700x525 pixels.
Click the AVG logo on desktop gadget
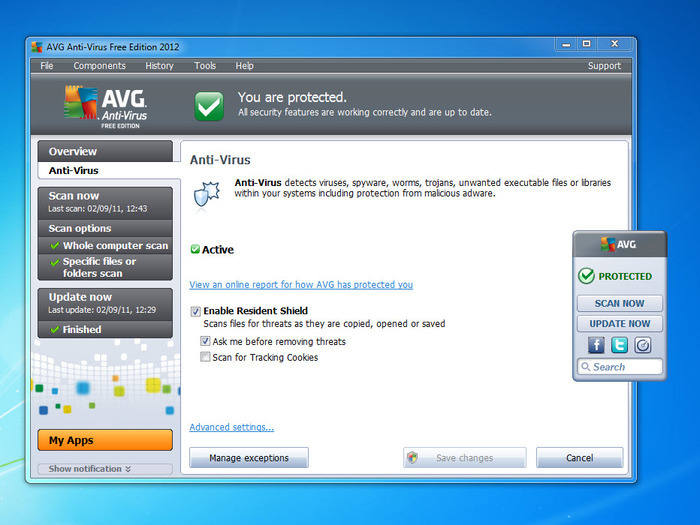click(619, 245)
